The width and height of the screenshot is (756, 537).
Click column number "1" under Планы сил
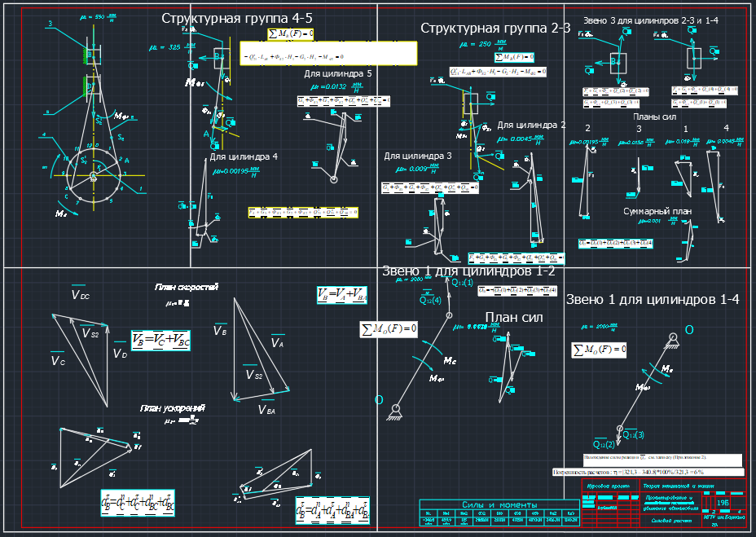click(686, 129)
